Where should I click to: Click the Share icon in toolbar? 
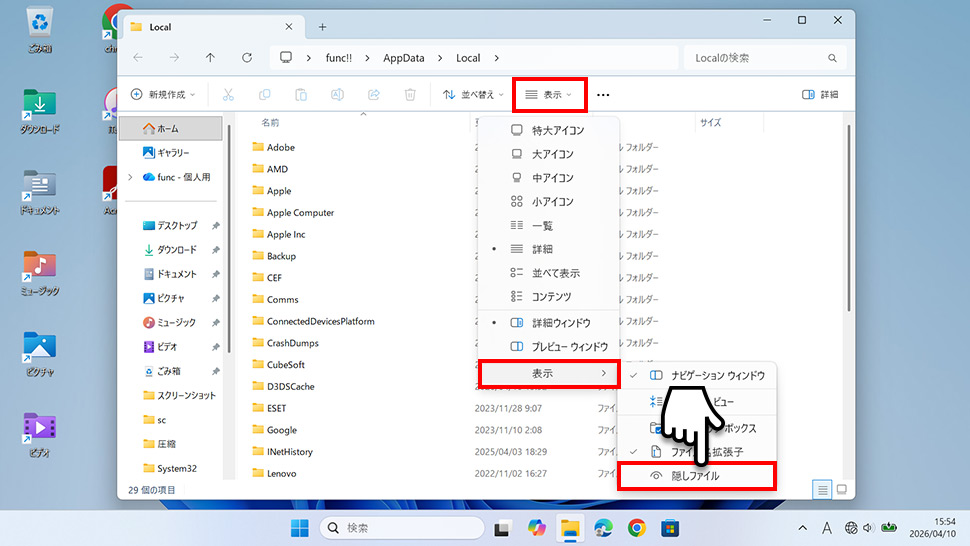pyautogui.click(x=374, y=95)
